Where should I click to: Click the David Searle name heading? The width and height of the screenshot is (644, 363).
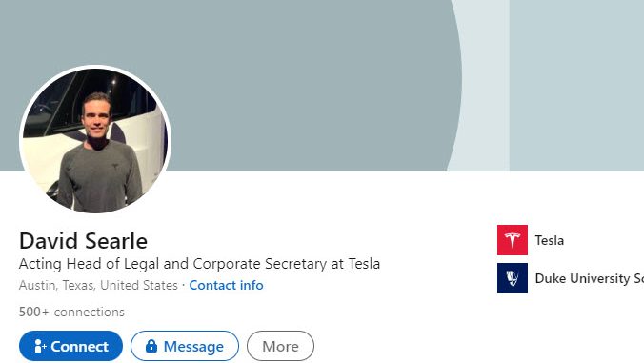[83, 241]
